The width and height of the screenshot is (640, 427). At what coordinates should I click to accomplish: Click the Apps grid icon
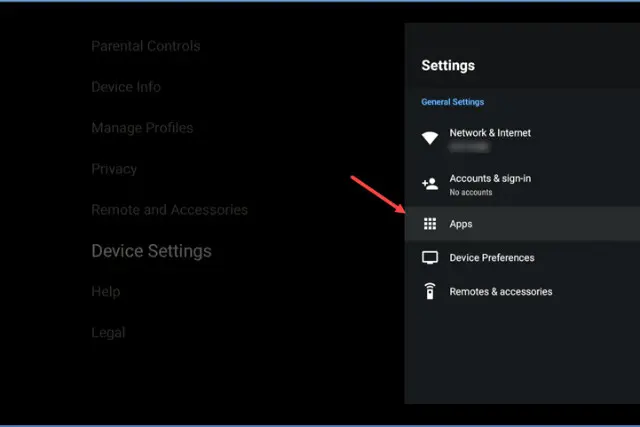click(430, 224)
